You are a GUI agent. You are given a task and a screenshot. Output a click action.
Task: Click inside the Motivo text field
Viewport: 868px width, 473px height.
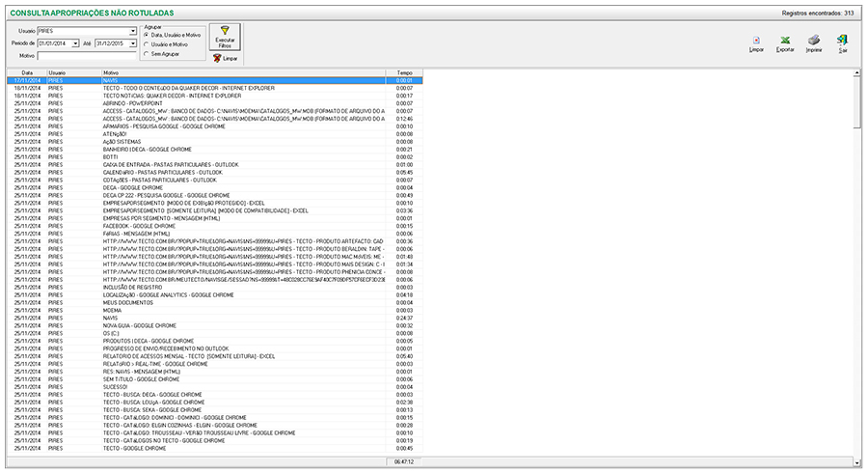click(87, 55)
